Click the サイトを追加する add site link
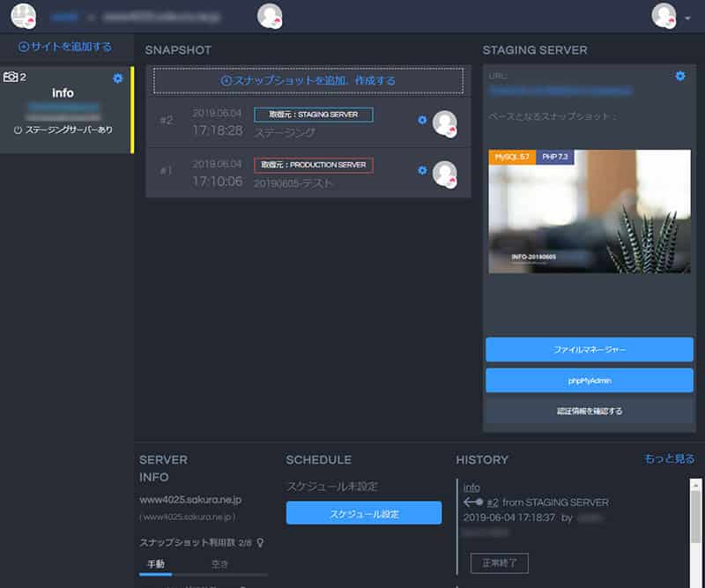The width and height of the screenshot is (705, 588). point(66,47)
